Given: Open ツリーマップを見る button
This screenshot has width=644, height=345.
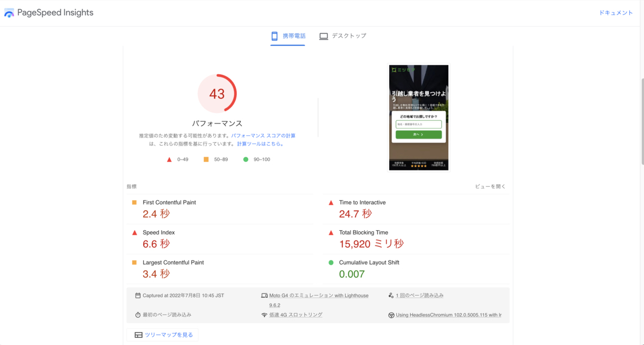Looking at the screenshot, I should pos(163,335).
